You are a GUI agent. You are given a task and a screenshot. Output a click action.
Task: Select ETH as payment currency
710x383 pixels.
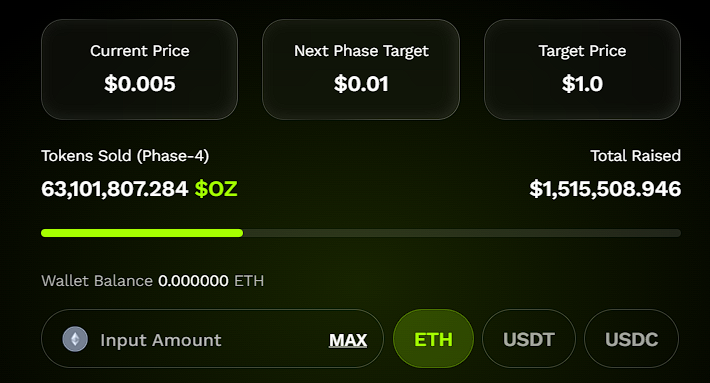tap(433, 339)
